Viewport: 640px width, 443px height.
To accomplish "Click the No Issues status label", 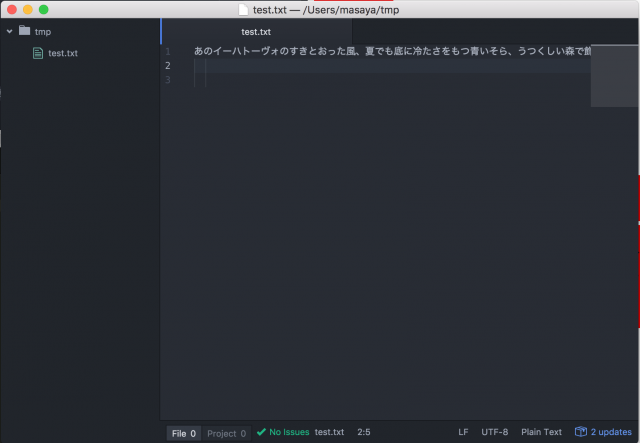I will pyautogui.click(x=289, y=432).
